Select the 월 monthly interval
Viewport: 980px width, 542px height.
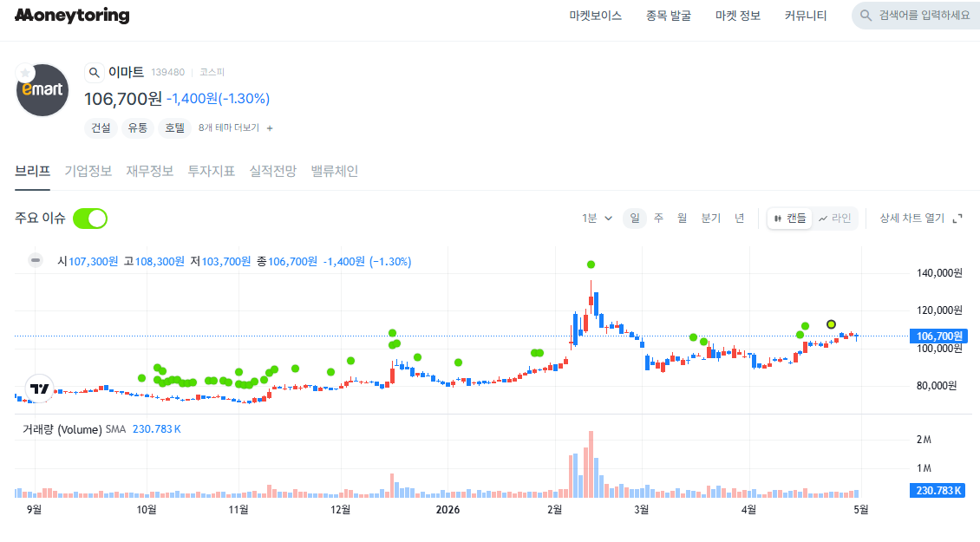click(x=682, y=219)
